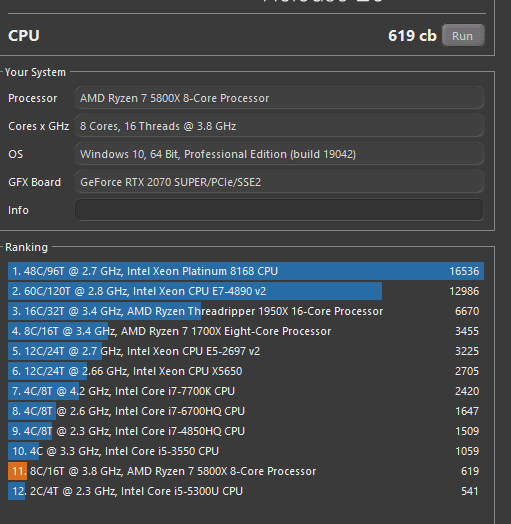
Task: Select ranking entry Intel Xeon Platinum 8168
Action: [x=246, y=271]
